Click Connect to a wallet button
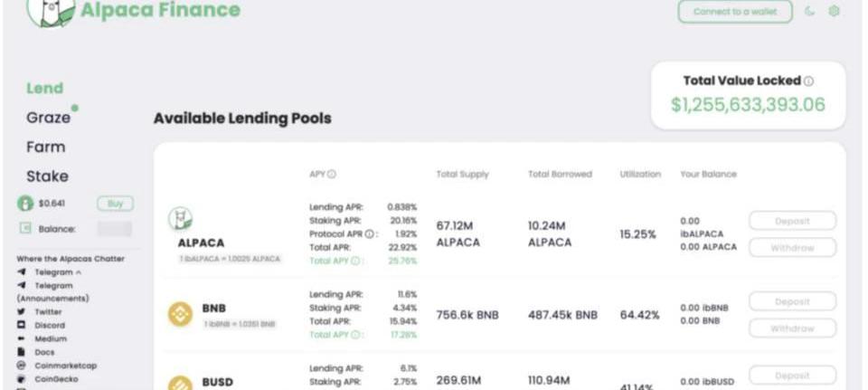The width and height of the screenshot is (868, 390). 735,12
